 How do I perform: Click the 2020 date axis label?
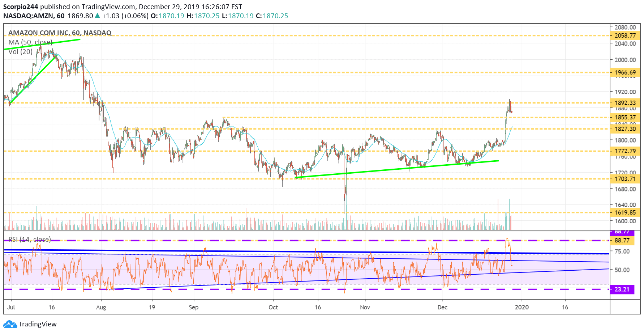[x=521, y=307]
